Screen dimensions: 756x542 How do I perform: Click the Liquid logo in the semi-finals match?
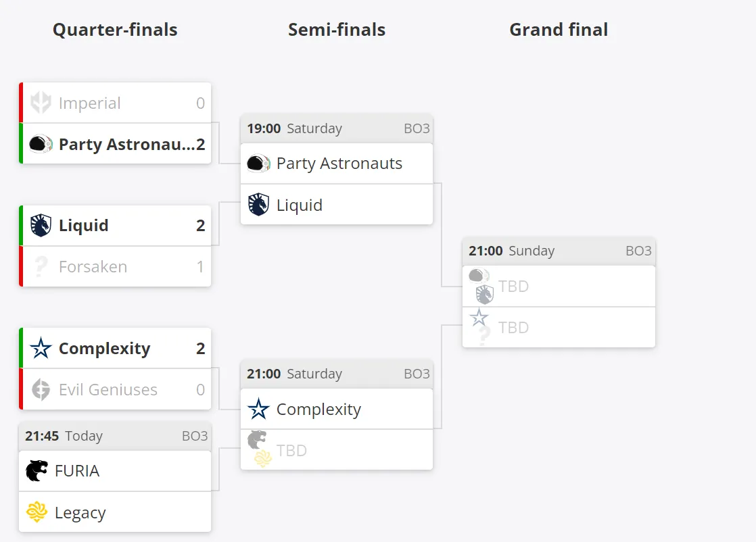pyautogui.click(x=258, y=205)
